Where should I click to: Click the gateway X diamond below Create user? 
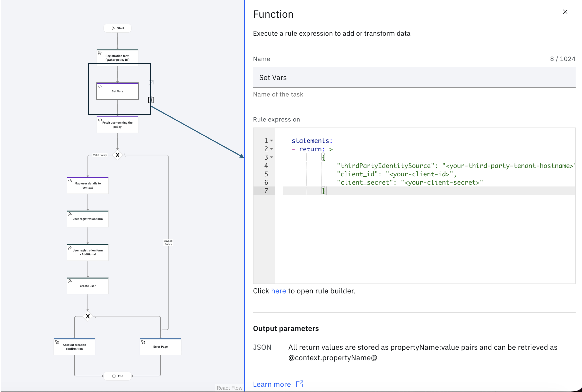pyautogui.click(x=88, y=316)
